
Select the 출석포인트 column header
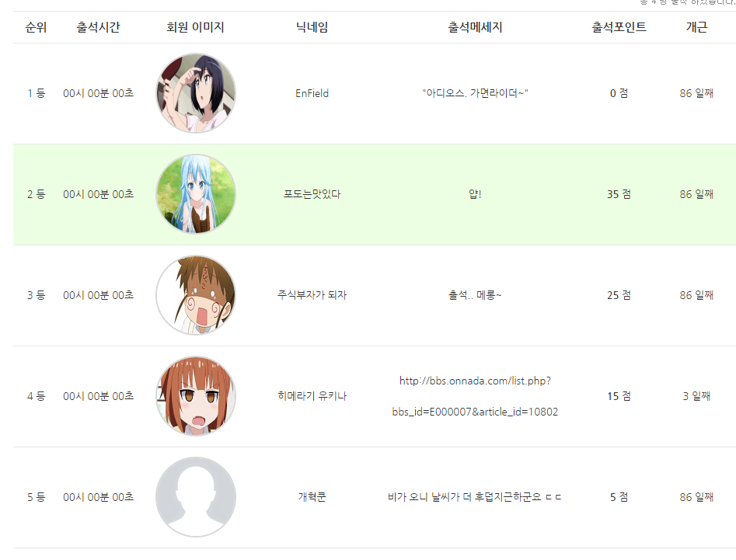[619, 27]
